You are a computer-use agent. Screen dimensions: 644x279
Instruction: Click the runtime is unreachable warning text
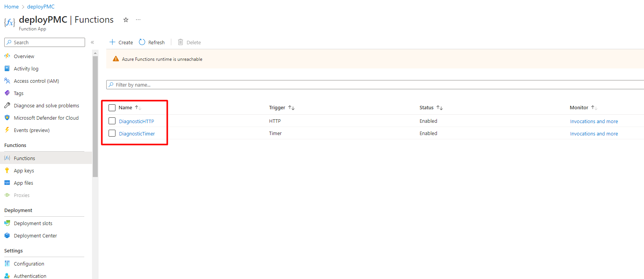click(162, 59)
